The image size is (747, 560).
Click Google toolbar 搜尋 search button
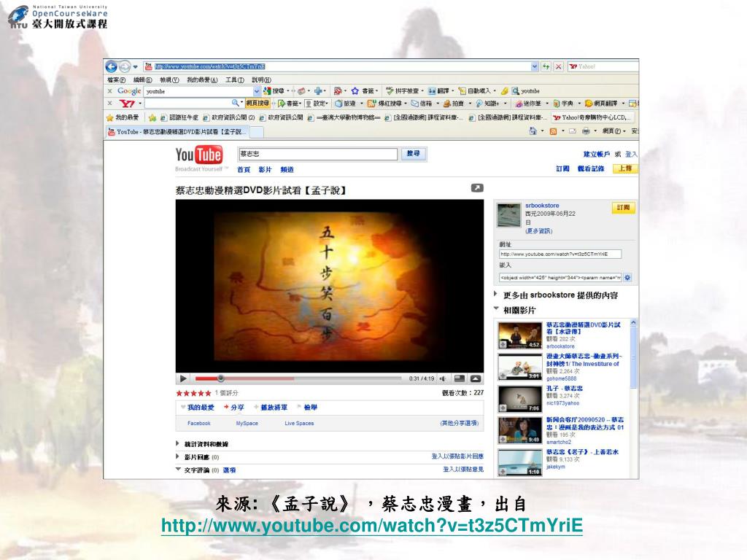click(x=274, y=91)
